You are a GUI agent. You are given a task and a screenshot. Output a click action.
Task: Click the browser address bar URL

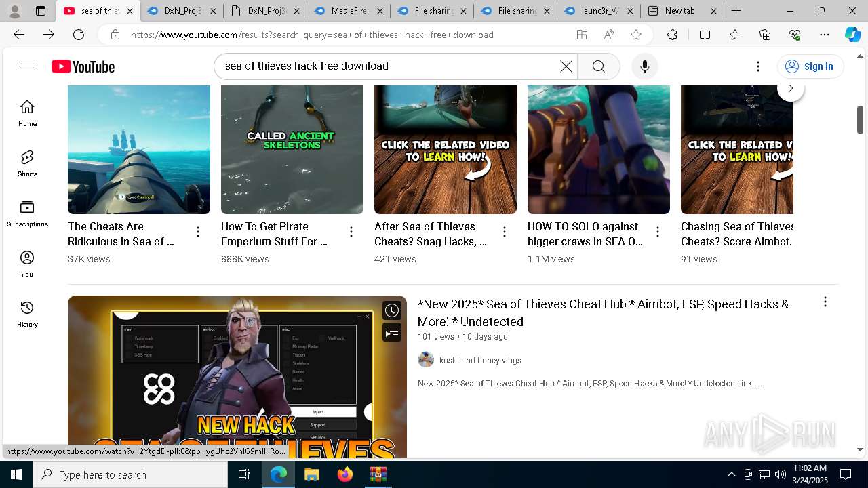tap(312, 35)
